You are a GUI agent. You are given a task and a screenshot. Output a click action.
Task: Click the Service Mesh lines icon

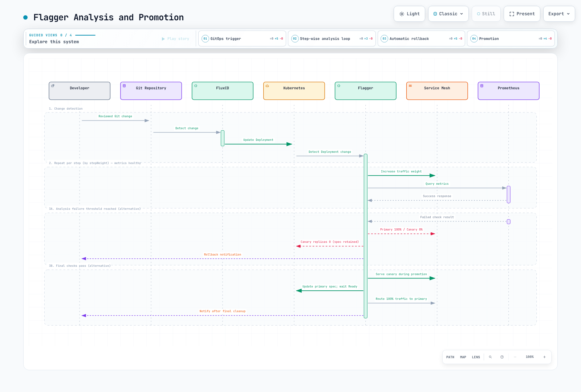pyautogui.click(x=410, y=86)
